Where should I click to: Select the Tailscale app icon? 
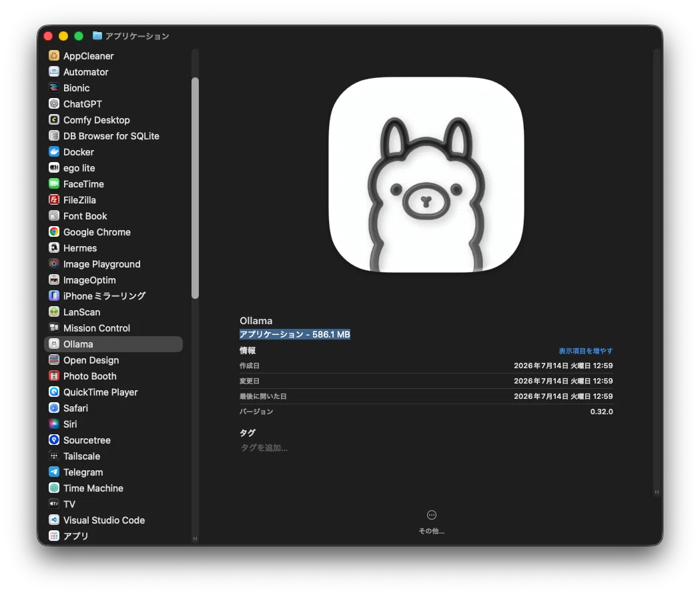click(x=54, y=456)
